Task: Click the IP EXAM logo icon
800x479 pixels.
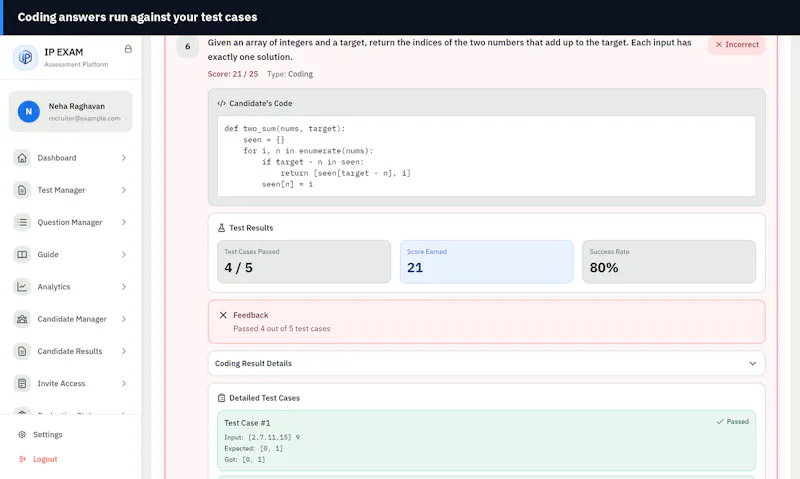Action: [25, 57]
